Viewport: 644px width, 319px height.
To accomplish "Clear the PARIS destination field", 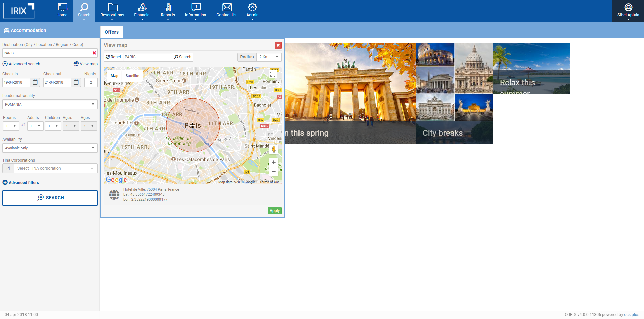I will point(94,53).
